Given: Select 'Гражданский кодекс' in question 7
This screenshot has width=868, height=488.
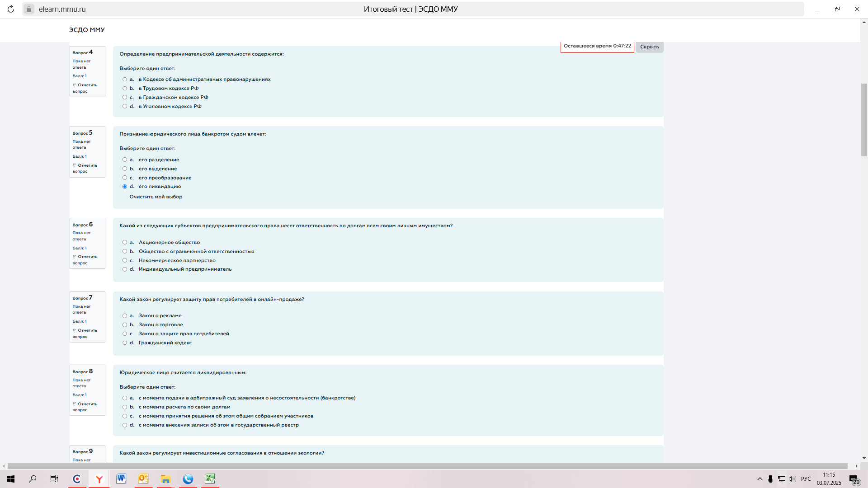Looking at the screenshot, I should tap(125, 343).
